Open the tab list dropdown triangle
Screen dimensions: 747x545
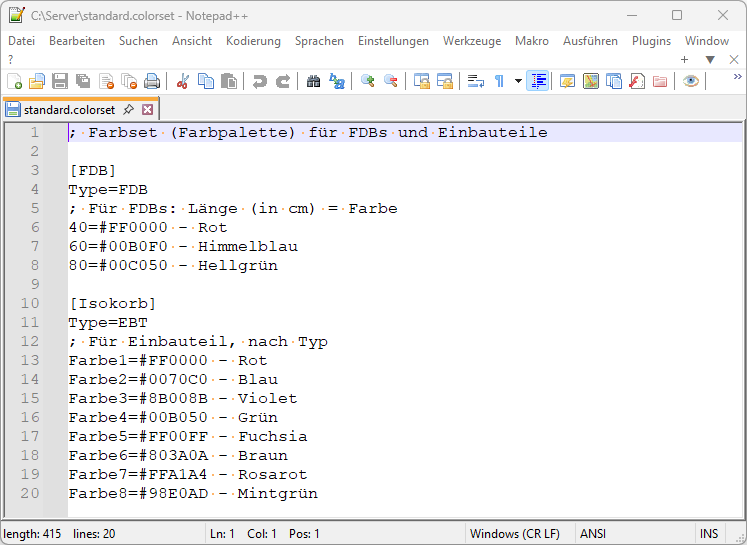710,60
